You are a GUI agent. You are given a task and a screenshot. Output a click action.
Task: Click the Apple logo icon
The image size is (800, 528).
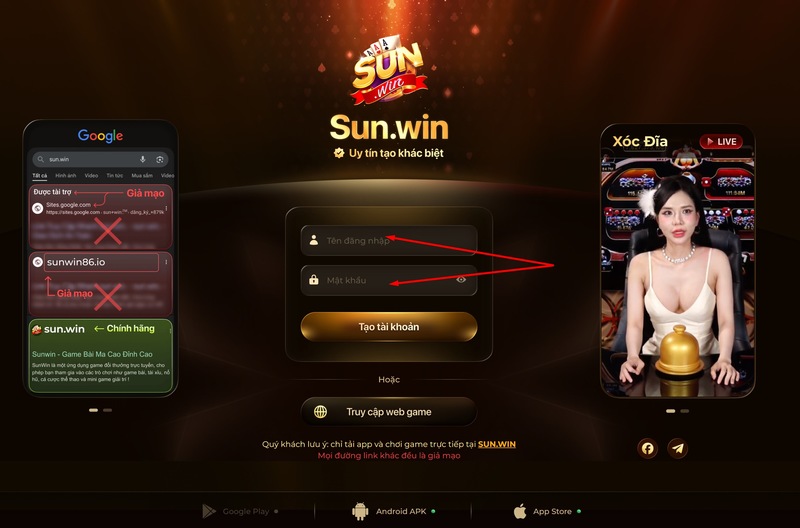[520, 511]
